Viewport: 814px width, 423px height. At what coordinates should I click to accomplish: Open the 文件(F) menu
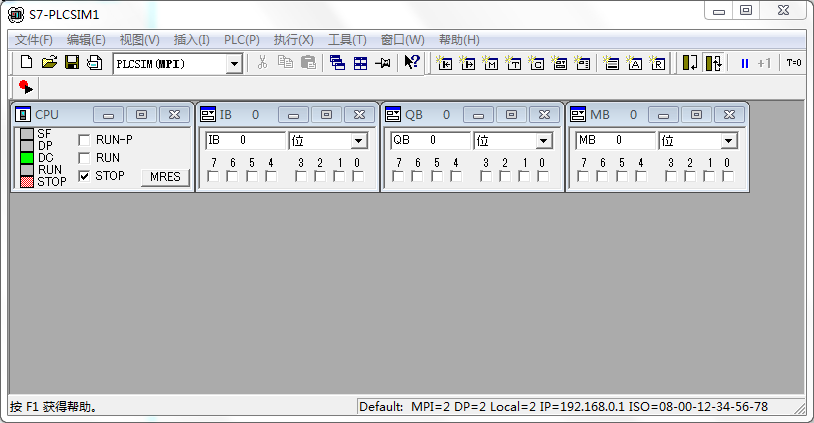(x=34, y=40)
